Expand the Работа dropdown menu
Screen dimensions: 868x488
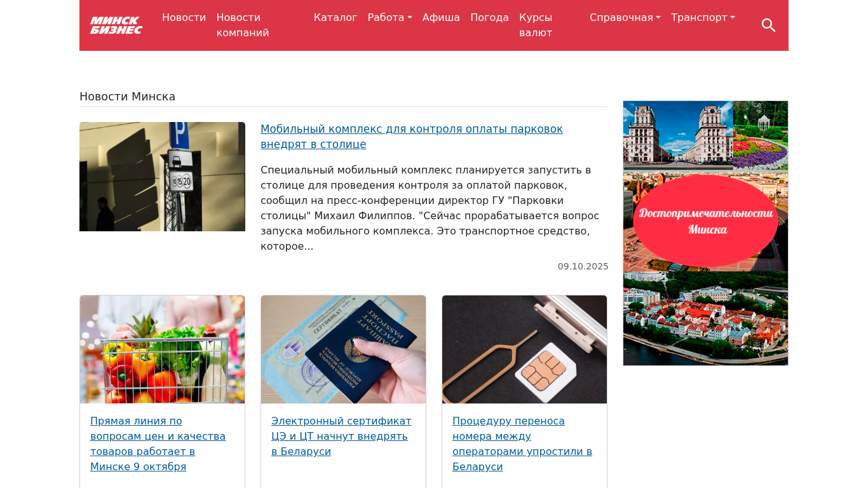390,18
